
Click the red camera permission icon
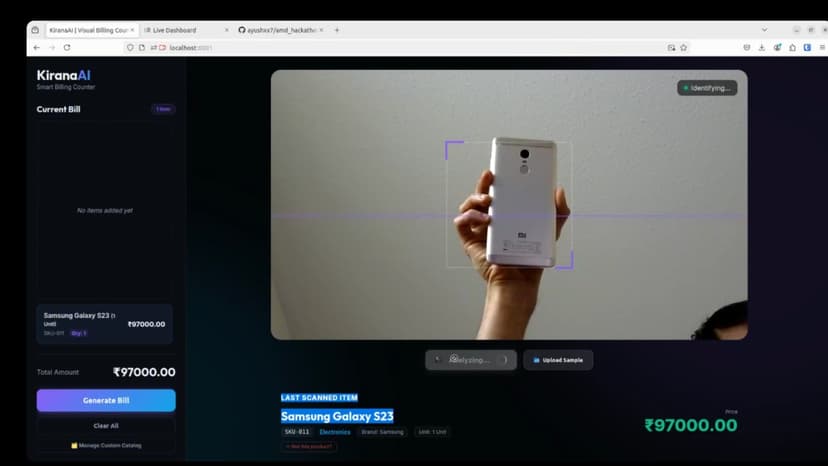pos(162,48)
